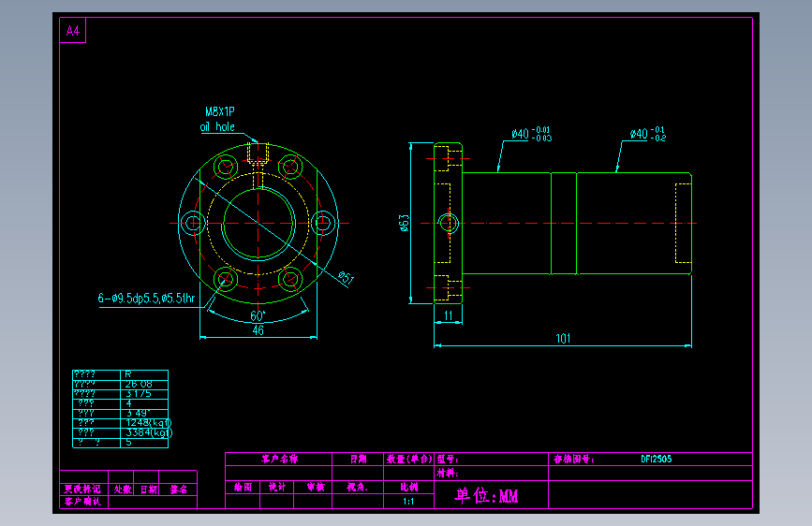The image size is (812, 526).
Task: Select the '1248(kgf)' load value
Action: pyautogui.click(x=149, y=423)
